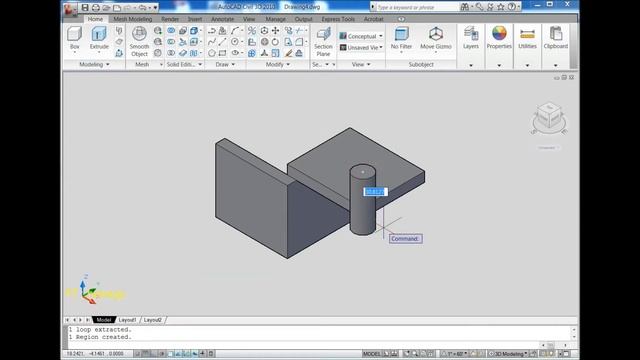The height and width of the screenshot is (360, 640).
Task: Click the Box solid primitive tool
Action: pos(74,39)
